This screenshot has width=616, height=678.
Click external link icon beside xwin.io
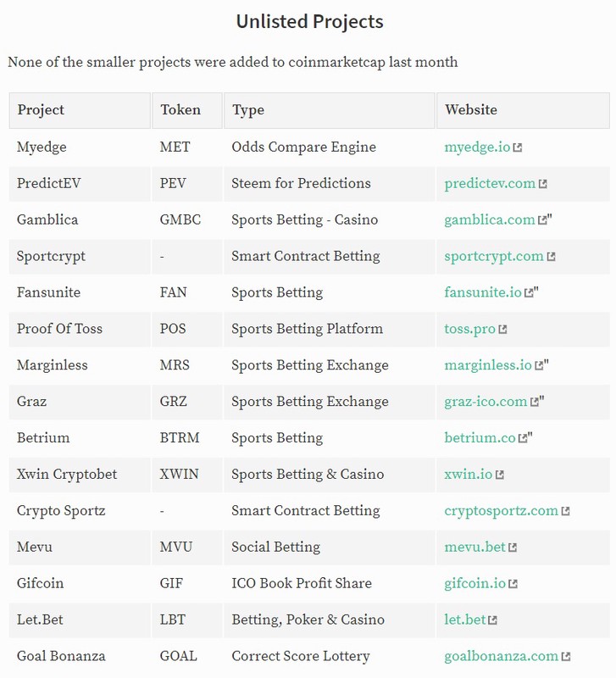pos(499,475)
